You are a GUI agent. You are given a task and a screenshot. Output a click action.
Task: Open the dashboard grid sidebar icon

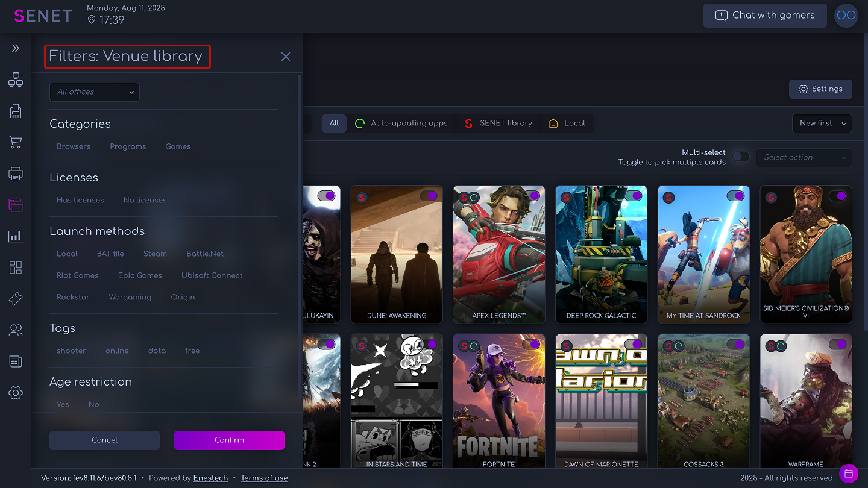click(x=16, y=267)
